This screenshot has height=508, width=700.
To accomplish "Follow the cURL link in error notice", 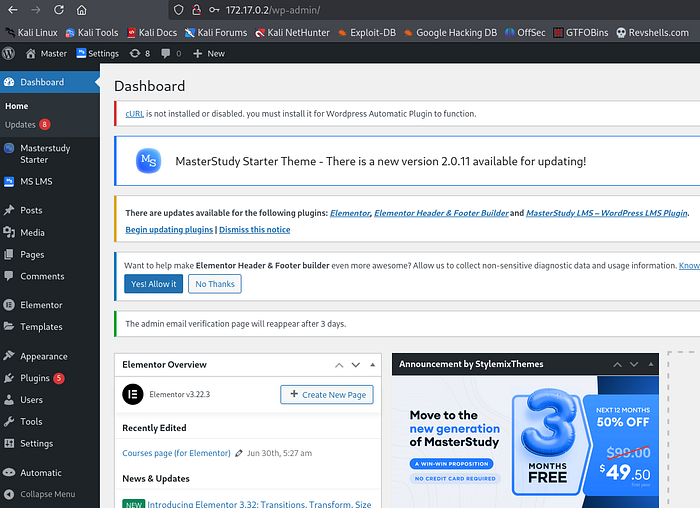I will pyautogui.click(x=134, y=114).
